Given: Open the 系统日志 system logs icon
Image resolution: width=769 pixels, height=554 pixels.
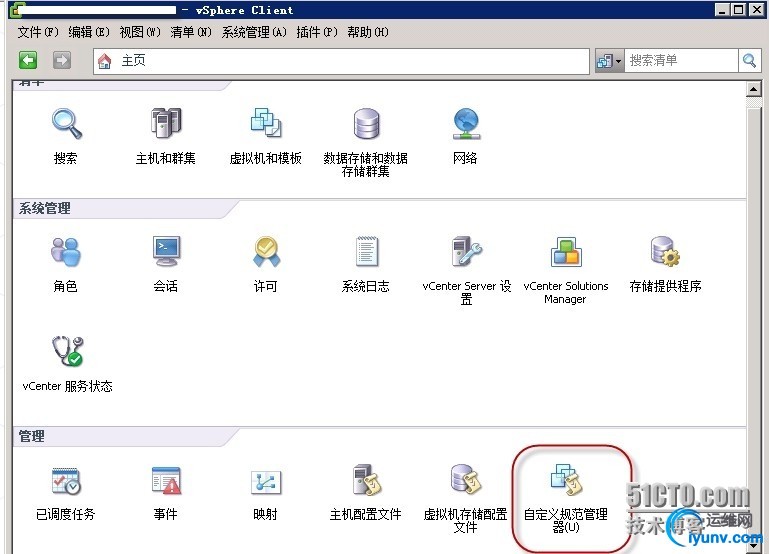Looking at the screenshot, I should pyautogui.click(x=366, y=251).
